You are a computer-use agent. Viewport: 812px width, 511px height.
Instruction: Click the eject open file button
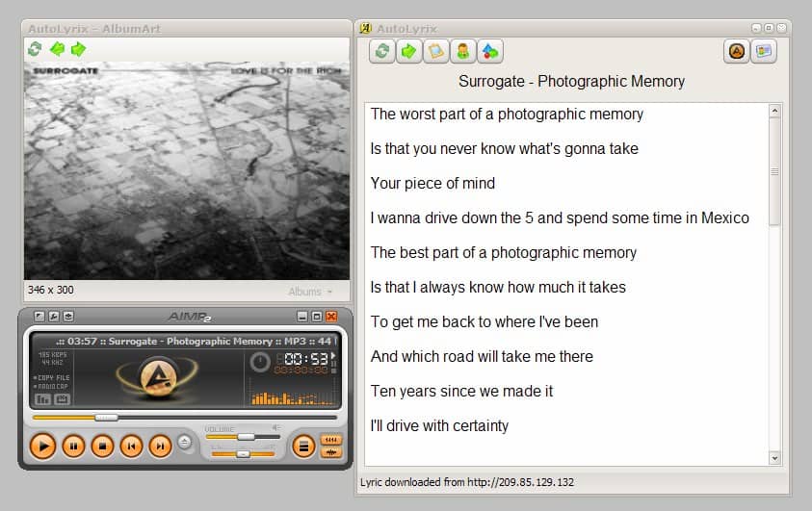point(185,443)
